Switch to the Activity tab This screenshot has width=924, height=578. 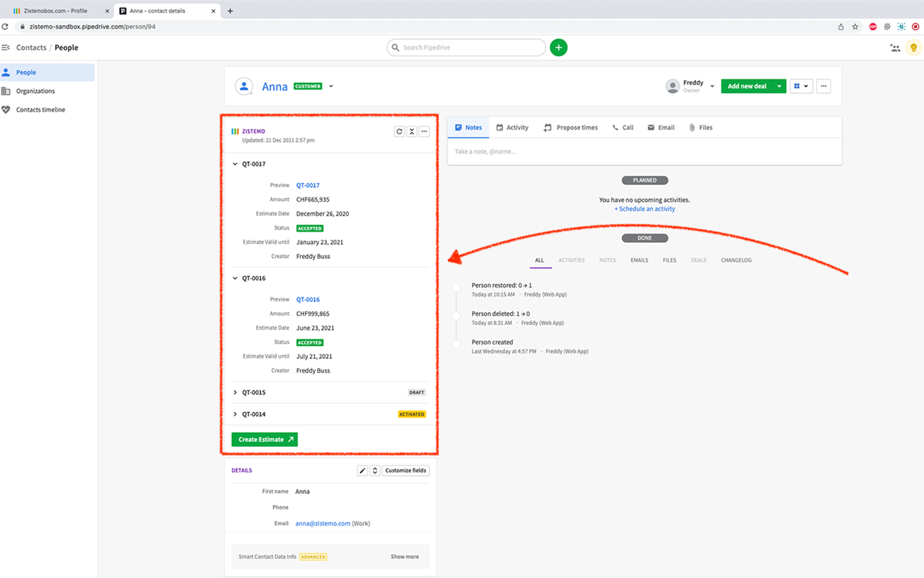(x=512, y=127)
